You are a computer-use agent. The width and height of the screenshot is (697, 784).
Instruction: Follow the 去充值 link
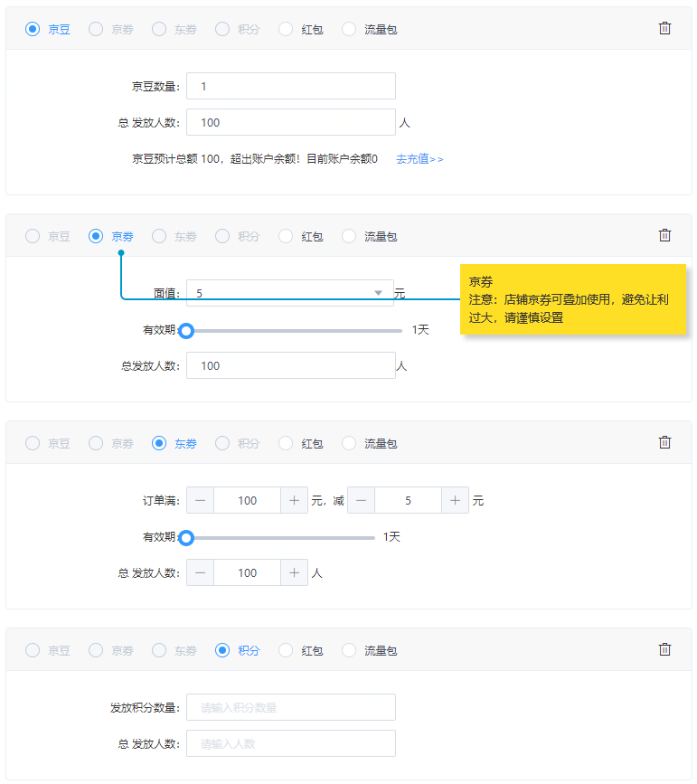pos(419,159)
